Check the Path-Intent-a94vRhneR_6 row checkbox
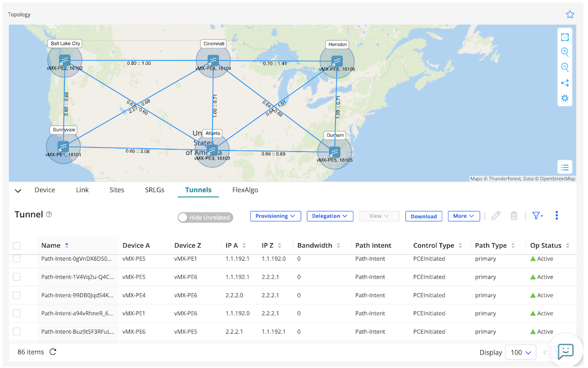Image resolution: width=588 pixels, height=368 pixels. (16, 313)
